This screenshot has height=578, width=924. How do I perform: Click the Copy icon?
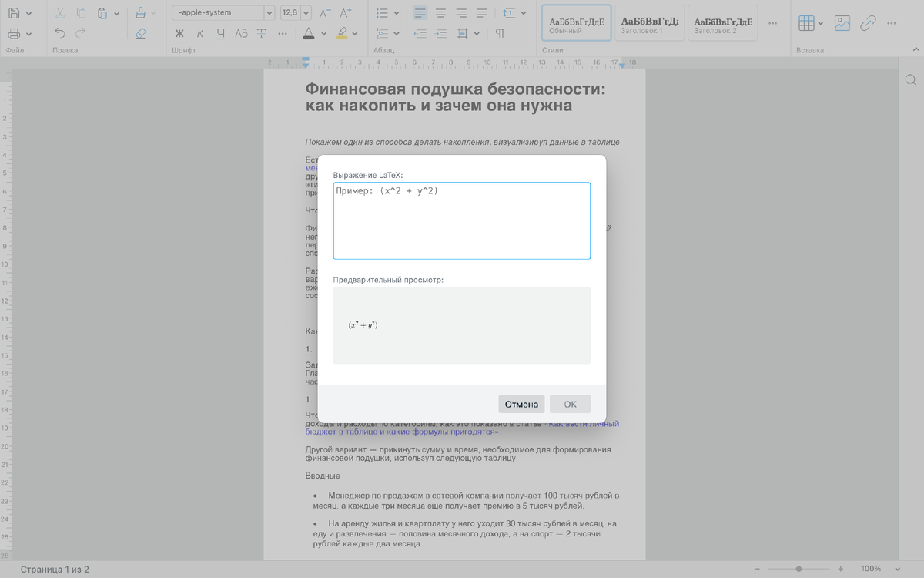point(81,14)
